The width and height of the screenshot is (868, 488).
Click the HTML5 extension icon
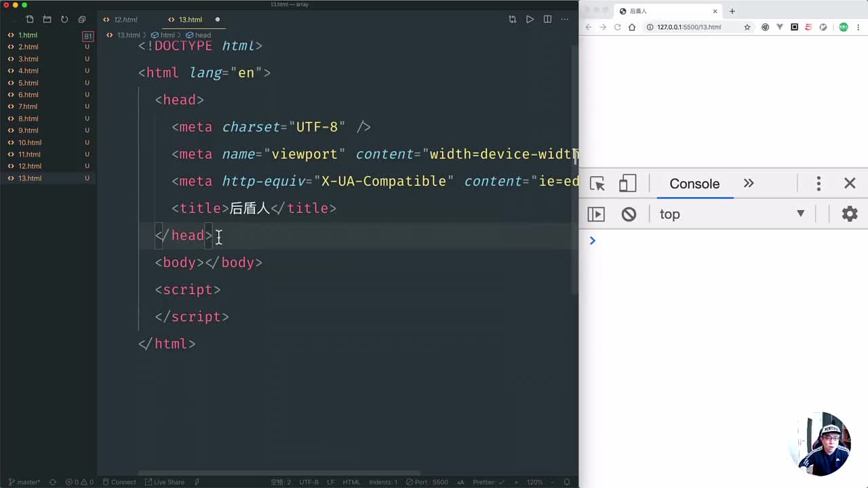pyautogui.click(x=808, y=27)
